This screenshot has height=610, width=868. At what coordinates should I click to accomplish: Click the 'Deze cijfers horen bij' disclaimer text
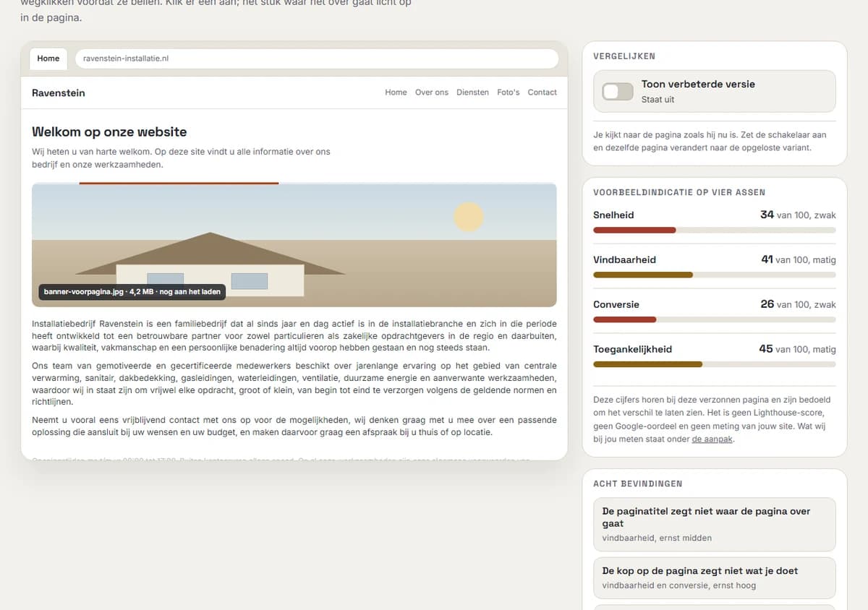point(713,419)
